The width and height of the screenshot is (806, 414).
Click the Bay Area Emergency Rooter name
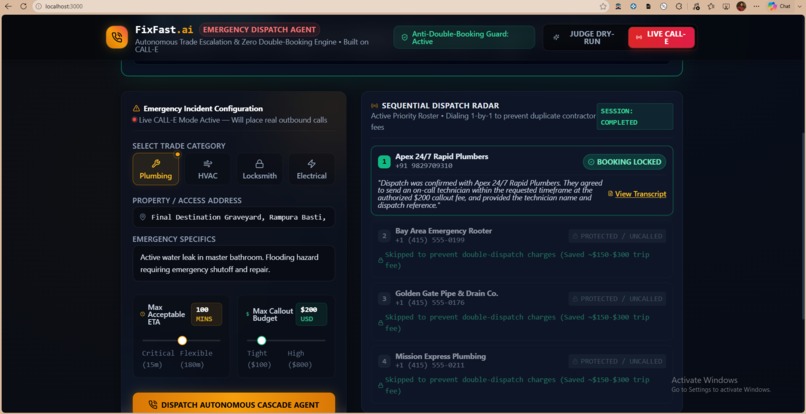444,231
